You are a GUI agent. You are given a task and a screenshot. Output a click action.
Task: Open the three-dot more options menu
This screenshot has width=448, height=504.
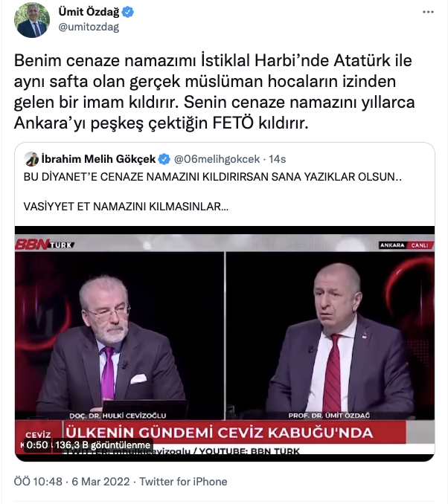coord(428,12)
